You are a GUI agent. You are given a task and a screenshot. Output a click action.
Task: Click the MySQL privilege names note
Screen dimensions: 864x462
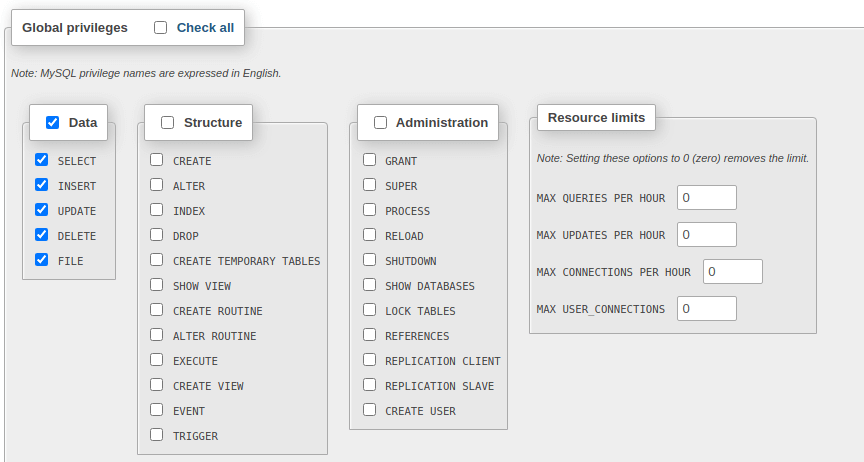pyautogui.click(x=146, y=73)
